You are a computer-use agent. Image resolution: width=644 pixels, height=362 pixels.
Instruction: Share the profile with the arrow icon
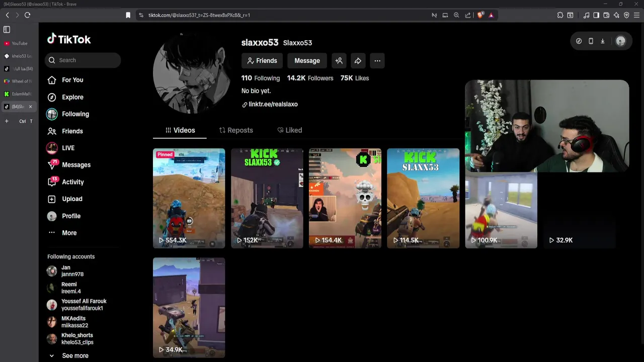[x=358, y=61]
